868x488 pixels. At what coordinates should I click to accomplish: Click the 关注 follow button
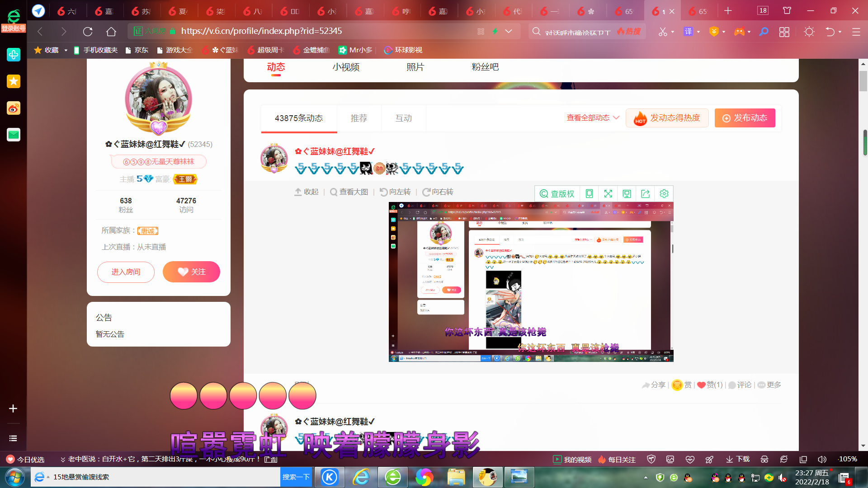point(191,272)
